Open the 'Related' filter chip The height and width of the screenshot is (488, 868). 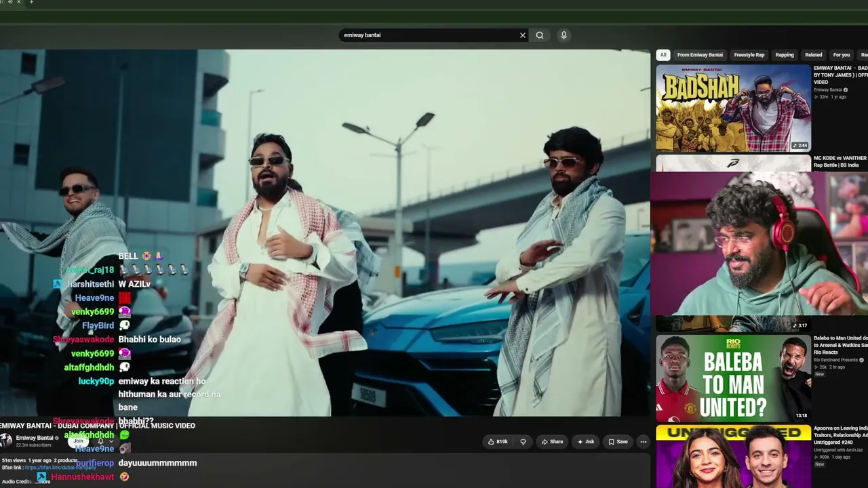pyautogui.click(x=814, y=55)
